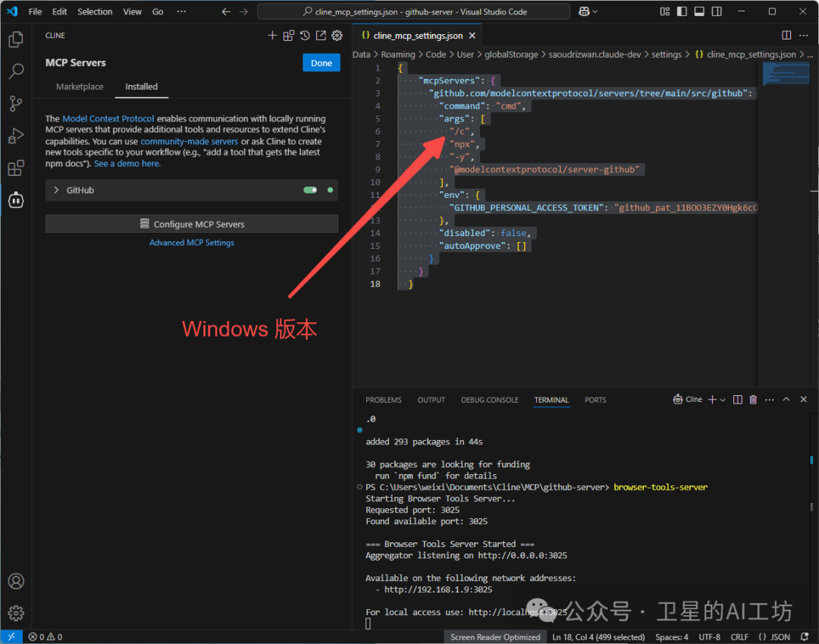Open Advanced MCP Settings link
The width and height of the screenshot is (819, 644).
[x=192, y=243]
